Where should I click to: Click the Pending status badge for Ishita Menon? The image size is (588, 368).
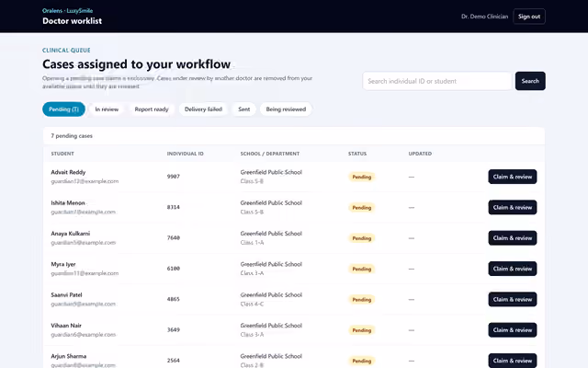tap(361, 208)
